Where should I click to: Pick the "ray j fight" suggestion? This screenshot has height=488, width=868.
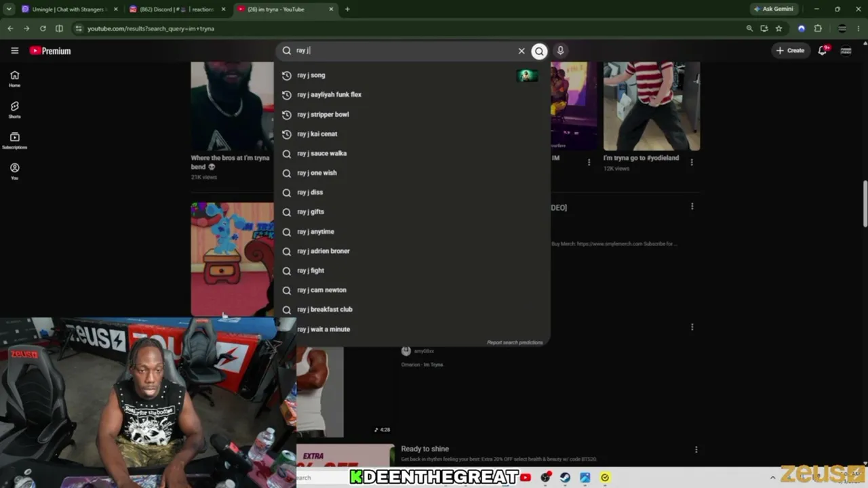pyautogui.click(x=412, y=270)
